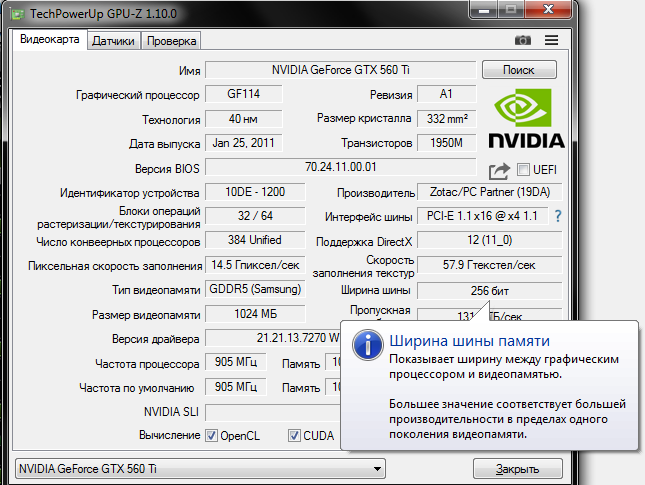The width and height of the screenshot is (645, 485).
Task: Click the Закрыть button
Action: pos(517,469)
